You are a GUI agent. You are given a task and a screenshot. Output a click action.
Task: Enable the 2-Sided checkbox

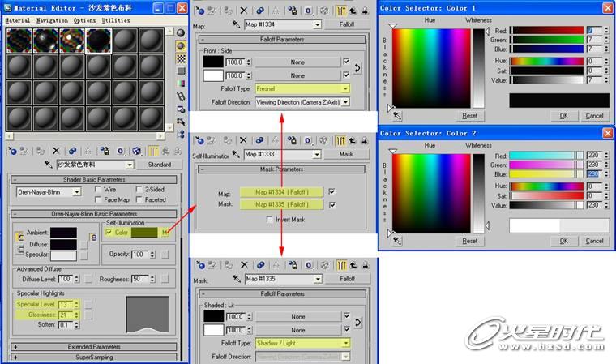click(139, 189)
